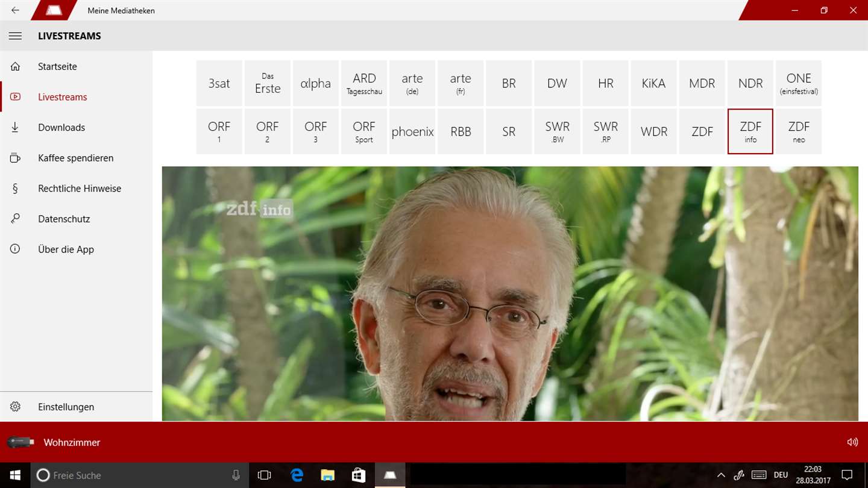Screen dimensions: 868x488
Task: Watch the RBB channel
Action: coord(461,131)
